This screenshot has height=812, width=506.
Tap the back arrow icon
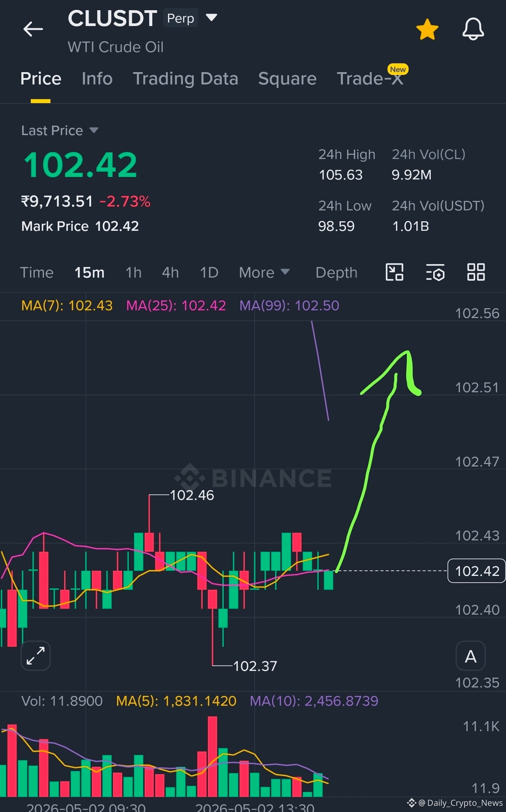[x=33, y=29]
